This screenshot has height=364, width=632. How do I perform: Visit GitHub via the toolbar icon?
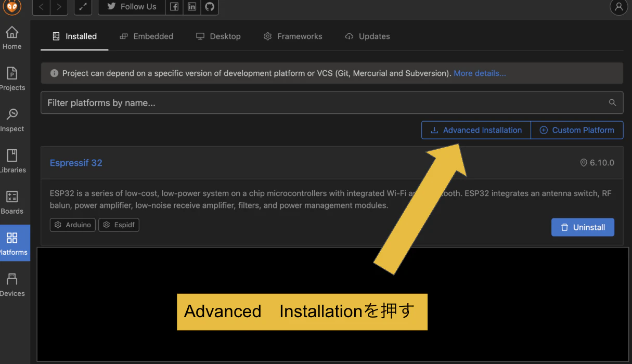click(209, 7)
